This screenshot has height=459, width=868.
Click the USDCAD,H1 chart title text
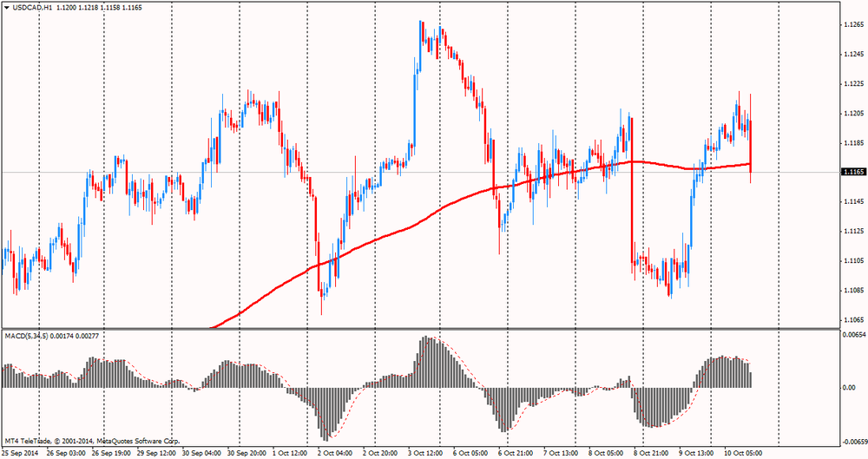(34, 7)
